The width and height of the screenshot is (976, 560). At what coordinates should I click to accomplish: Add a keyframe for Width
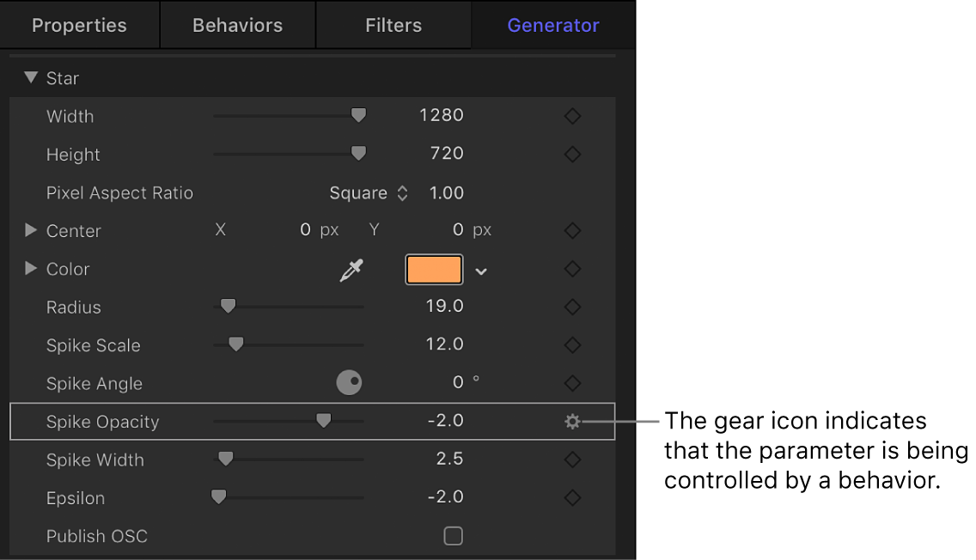click(x=572, y=115)
